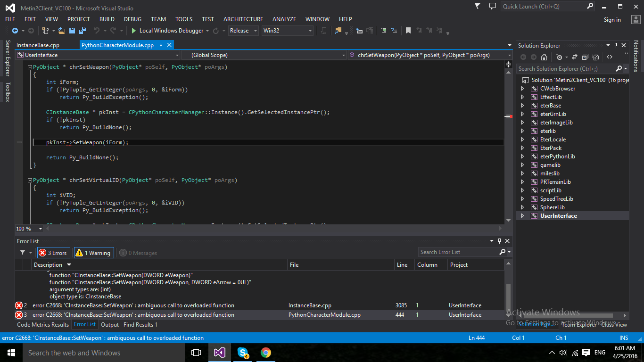
Task: Open the UserInterface project scope dropdown
Action: coord(97,55)
